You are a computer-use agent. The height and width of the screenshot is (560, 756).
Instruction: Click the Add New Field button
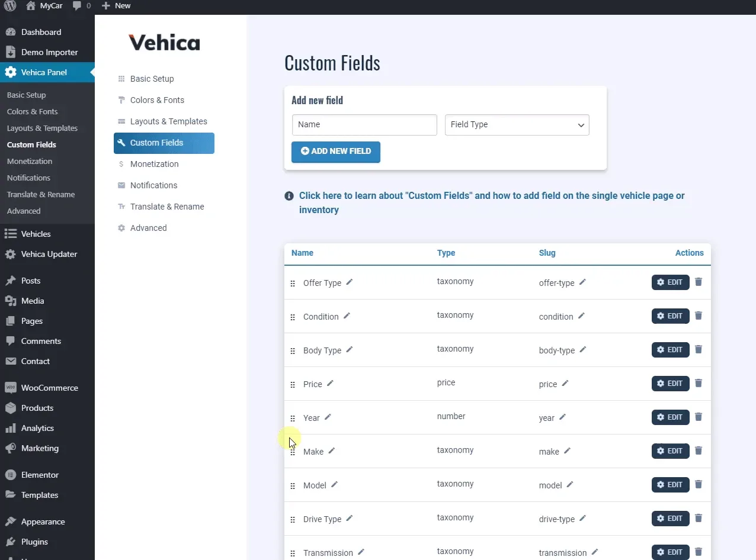(336, 152)
